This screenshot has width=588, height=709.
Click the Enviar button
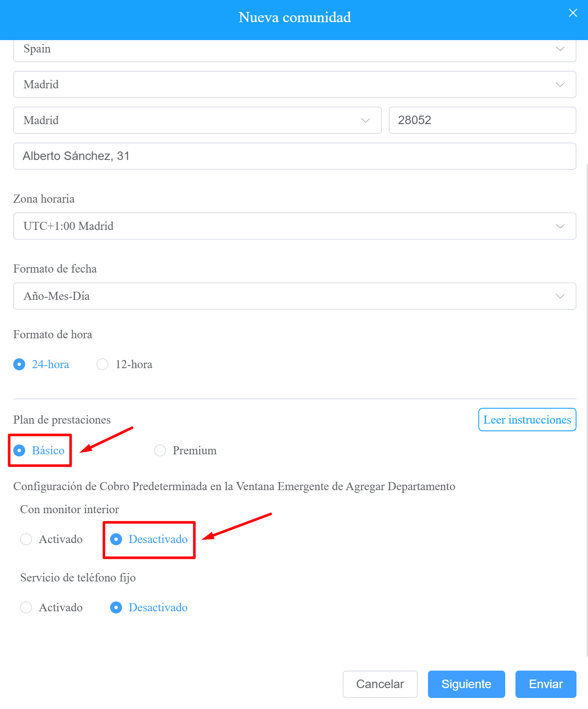tap(546, 684)
